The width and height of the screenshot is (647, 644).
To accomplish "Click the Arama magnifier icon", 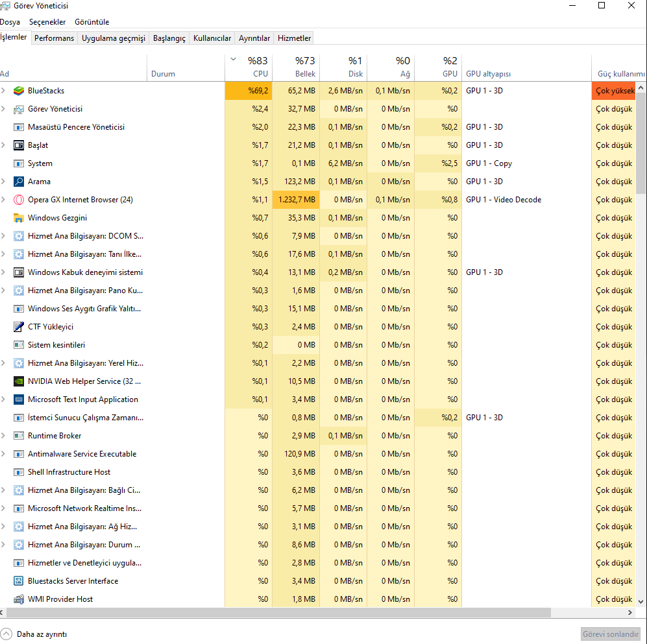I will pos(19,182).
